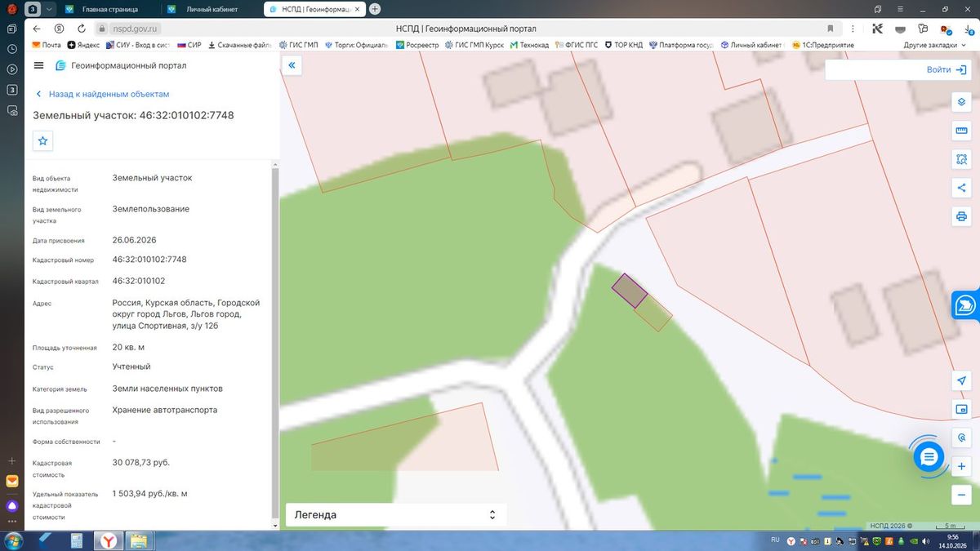The image size is (980, 551).
Task: Open the hamburger menu of portal
Action: pyautogui.click(x=39, y=65)
